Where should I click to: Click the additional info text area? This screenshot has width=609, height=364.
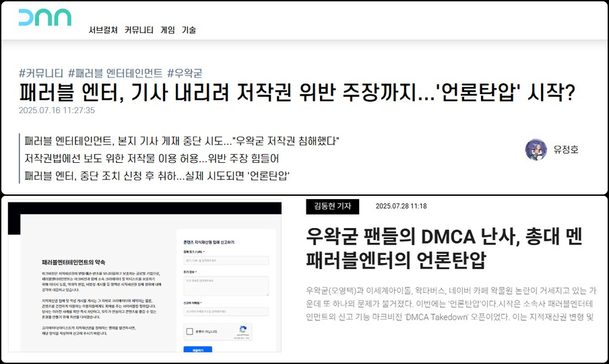pos(226,286)
